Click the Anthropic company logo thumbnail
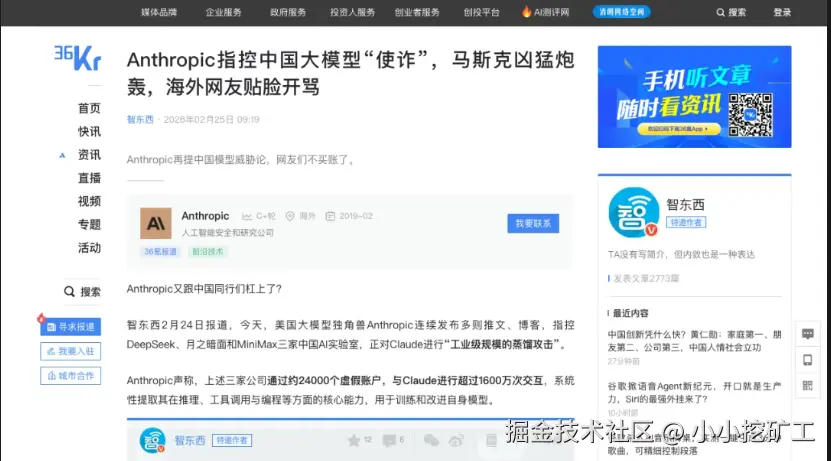 155,223
